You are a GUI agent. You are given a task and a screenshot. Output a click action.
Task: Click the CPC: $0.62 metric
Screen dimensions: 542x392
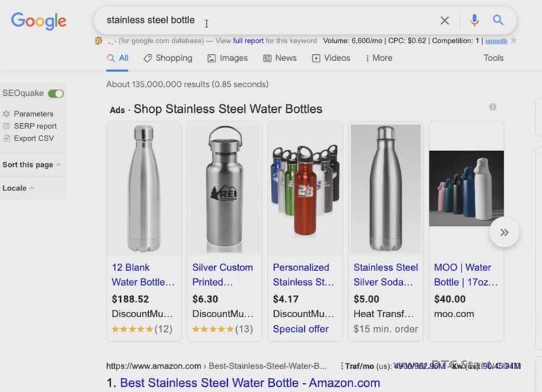click(x=407, y=41)
